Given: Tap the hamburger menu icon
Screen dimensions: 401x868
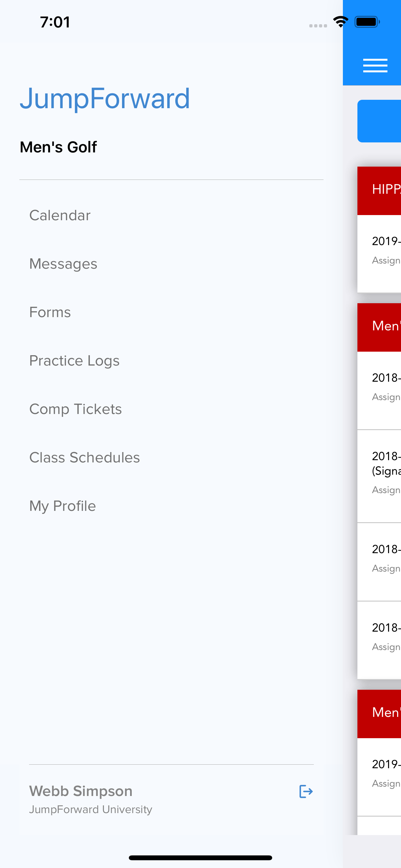Looking at the screenshot, I should tap(375, 65).
